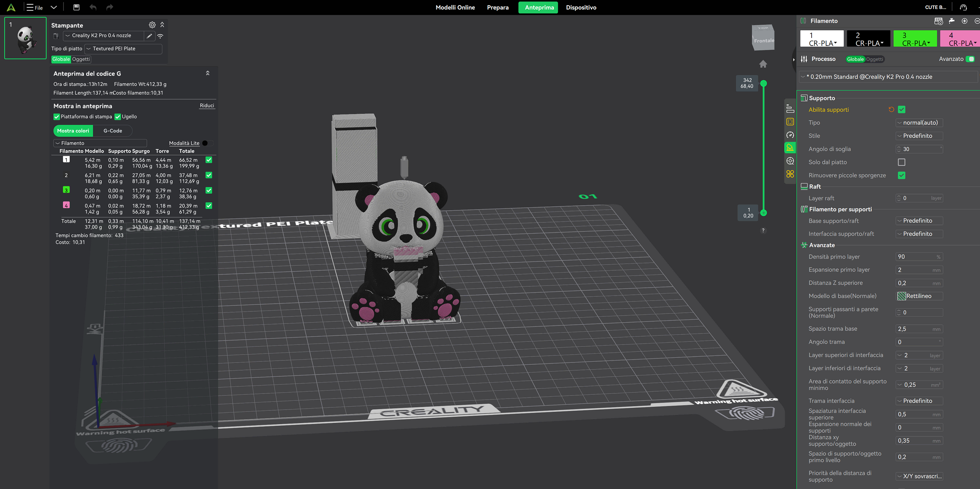980x489 pixels.
Task: Switch off the Avanzato toggle
Action: tap(970, 59)
